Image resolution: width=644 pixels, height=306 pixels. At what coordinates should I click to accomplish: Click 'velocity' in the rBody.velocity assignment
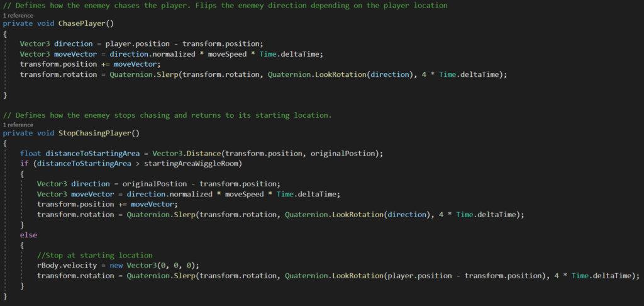[80, 265]
